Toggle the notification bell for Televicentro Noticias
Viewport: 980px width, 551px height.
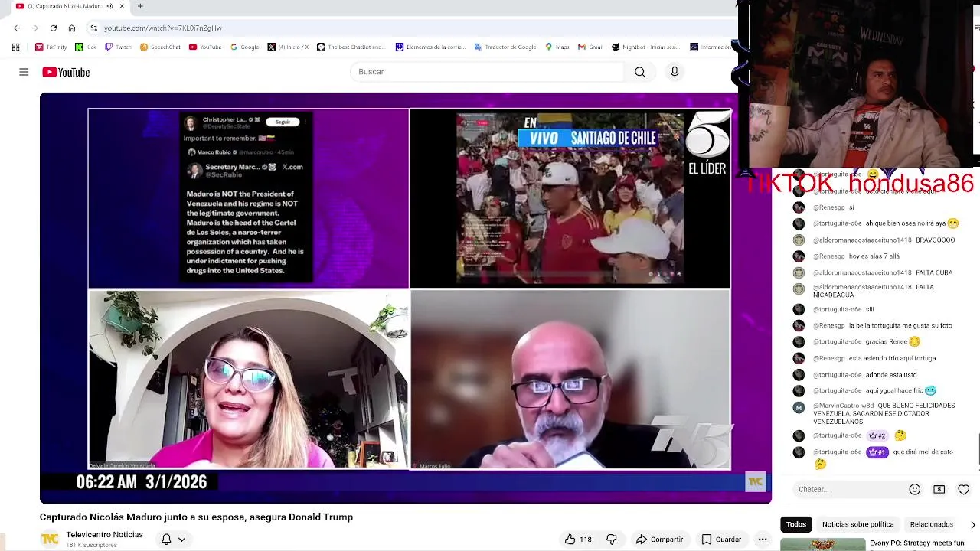coord(166,540)
